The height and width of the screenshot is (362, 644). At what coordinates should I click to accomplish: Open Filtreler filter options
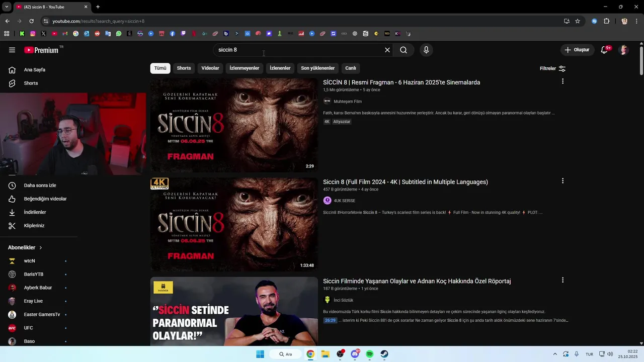click(552, 68)
